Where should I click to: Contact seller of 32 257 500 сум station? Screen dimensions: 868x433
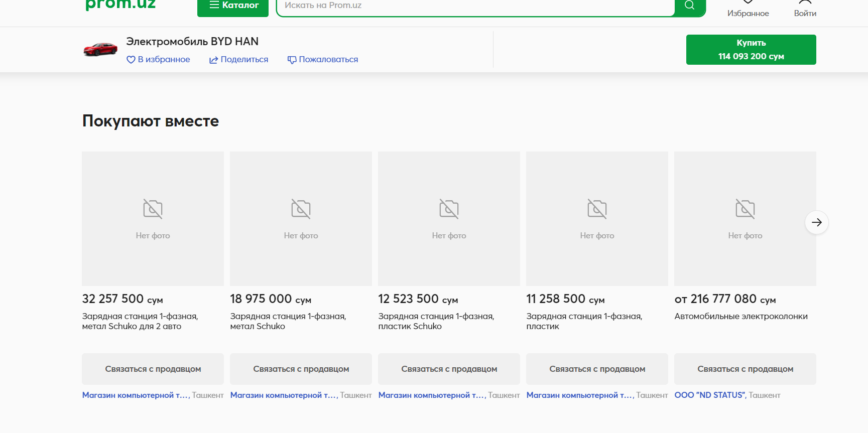pyautogui.click(x=153, y=369)
